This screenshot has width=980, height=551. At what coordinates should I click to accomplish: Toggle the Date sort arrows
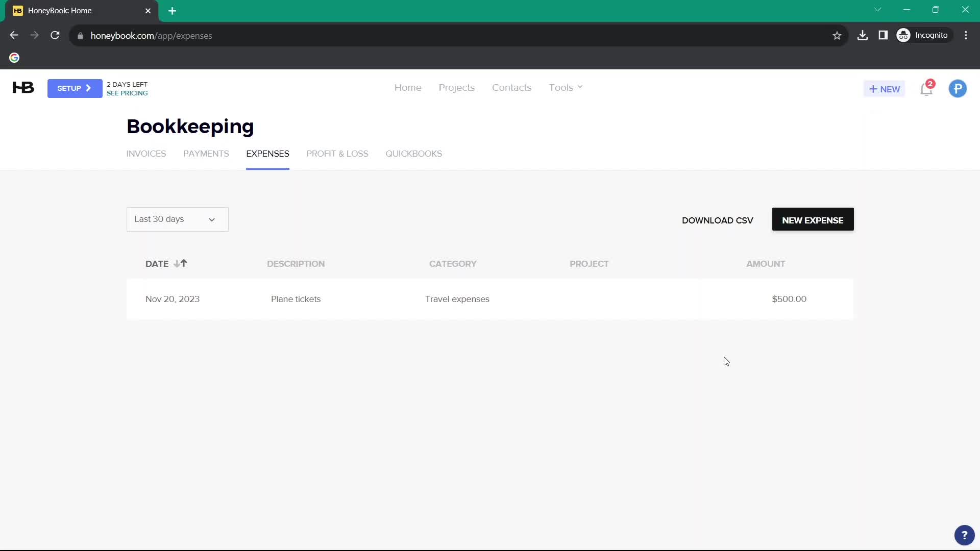click(180, 264)
